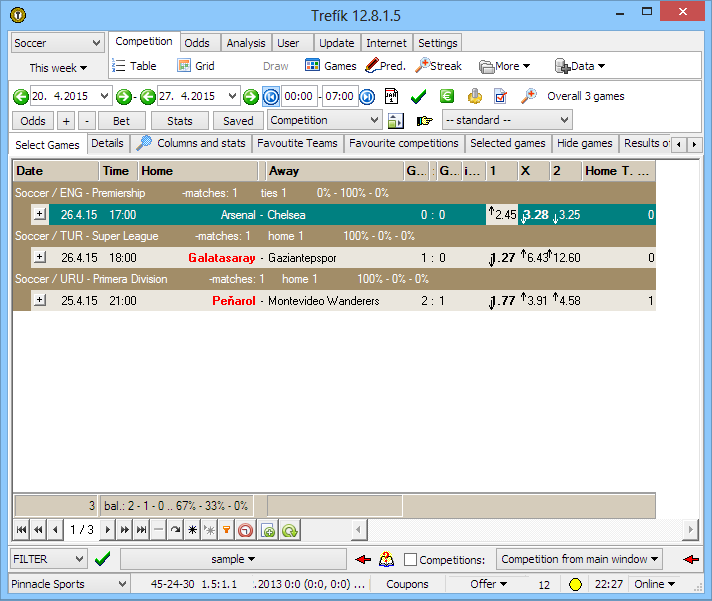Click the green filter checkmark next to FILTER

click(101, 559)
